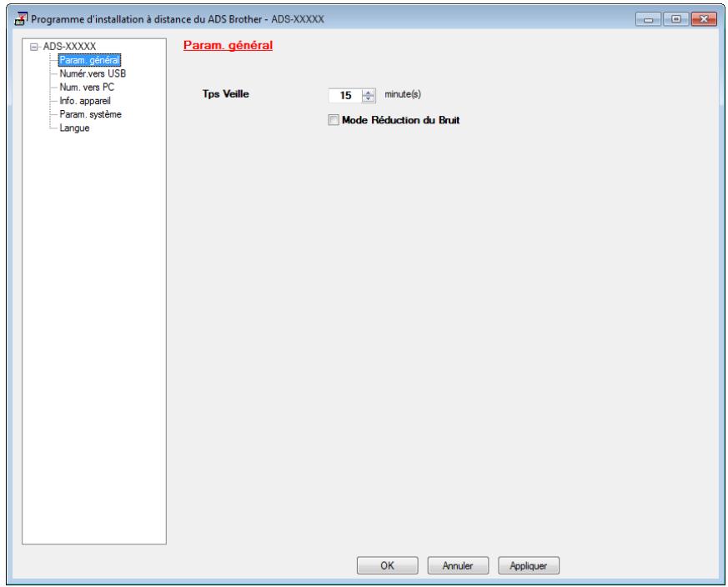Collapse the ADS-XXXXX tree node

pos(33,47)
